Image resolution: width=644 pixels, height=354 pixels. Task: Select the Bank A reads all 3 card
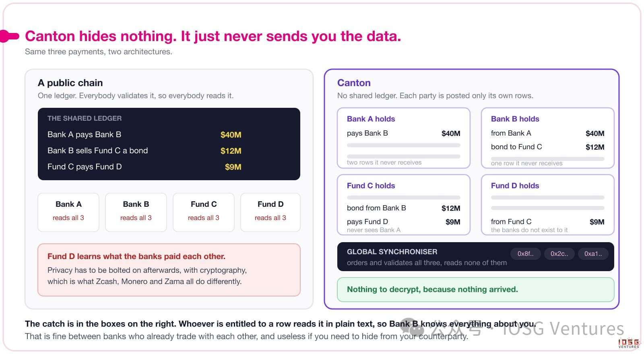[x=68, y=212]
